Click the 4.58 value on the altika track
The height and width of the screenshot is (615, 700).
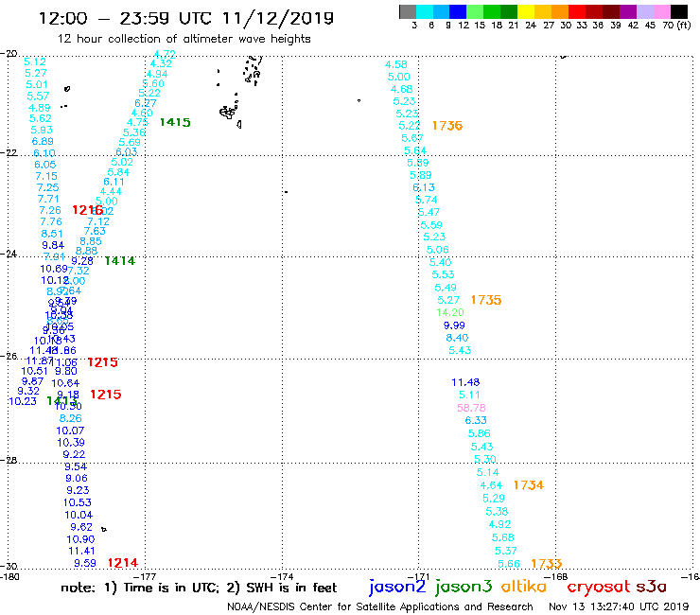(396, 64)
